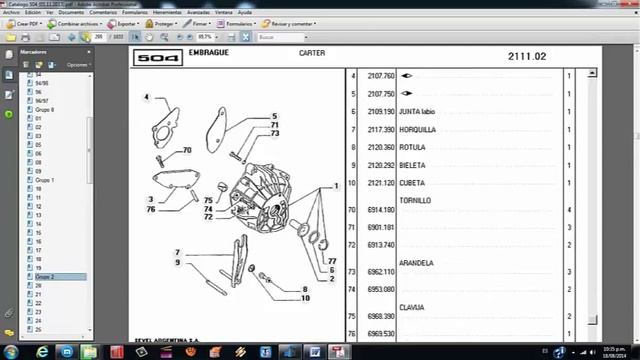
Task: Open Internet Explorer from the taskbar
Action: pos(42,352)
